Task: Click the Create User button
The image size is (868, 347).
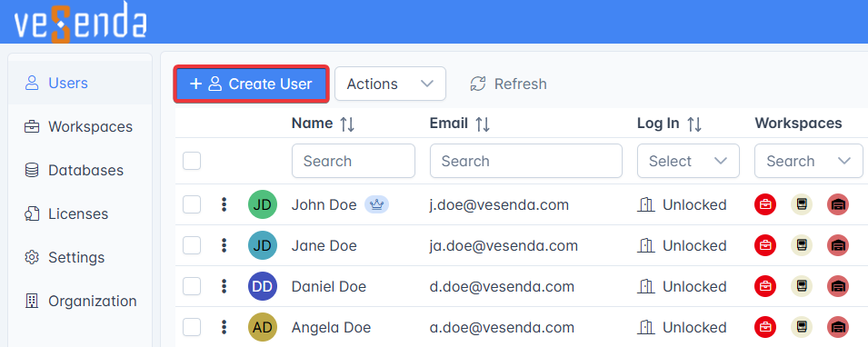Action: point(252,84)
